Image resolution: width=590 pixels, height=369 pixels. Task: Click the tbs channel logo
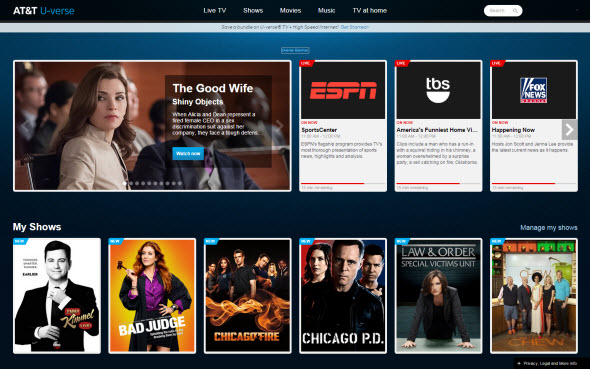pyautogui.click(x=438, y=90)
